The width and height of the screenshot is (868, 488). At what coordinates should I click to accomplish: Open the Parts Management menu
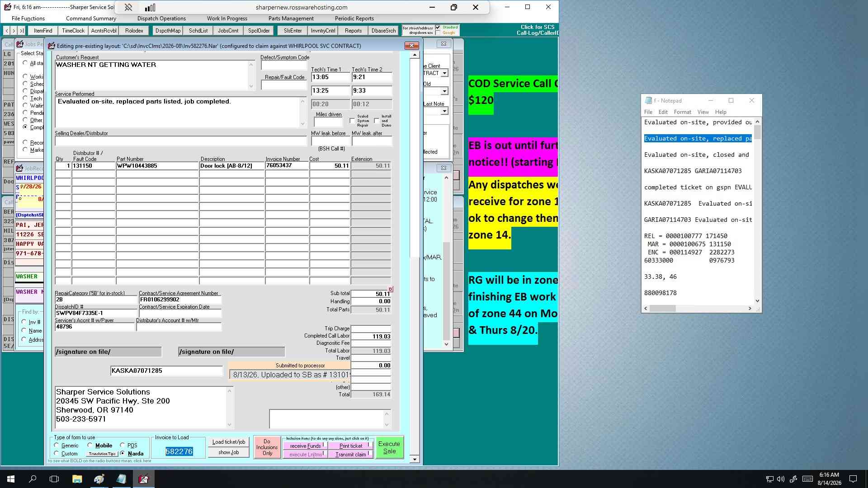click(x=291, y=19)
